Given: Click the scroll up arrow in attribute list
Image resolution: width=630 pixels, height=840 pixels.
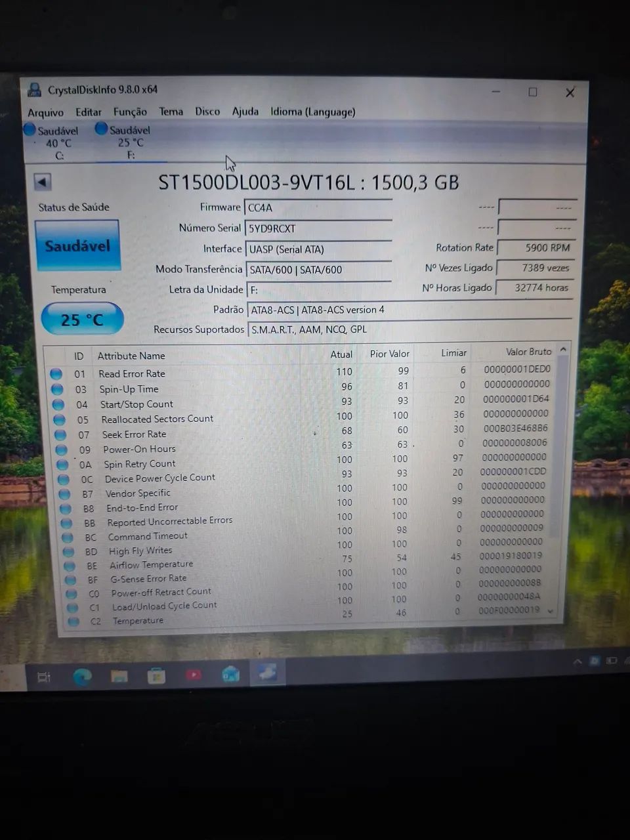Looking at the screenshot, I should pos(562,350).
